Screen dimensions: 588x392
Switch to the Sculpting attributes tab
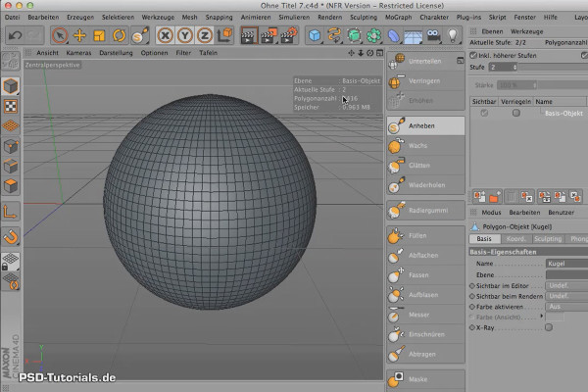click(x=548, y=239)
